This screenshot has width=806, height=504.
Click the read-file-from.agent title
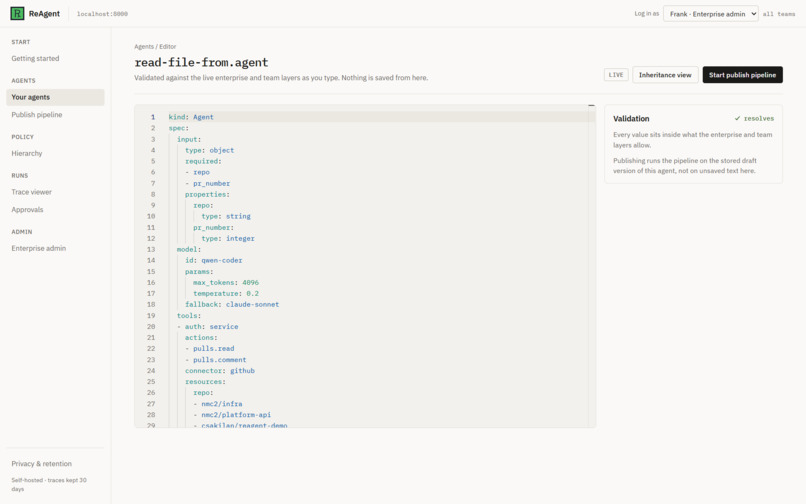[x=201, y=62]
